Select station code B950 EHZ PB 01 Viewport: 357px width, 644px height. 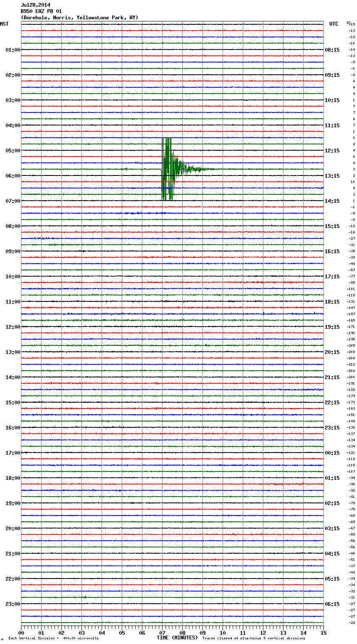(x=41, y=11)
